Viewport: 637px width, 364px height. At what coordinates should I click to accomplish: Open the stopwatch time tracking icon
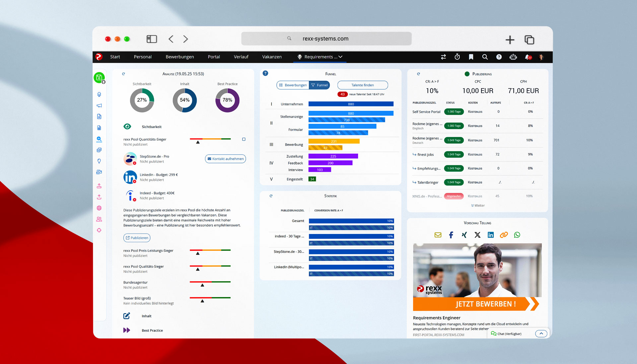tap(457, 57)
